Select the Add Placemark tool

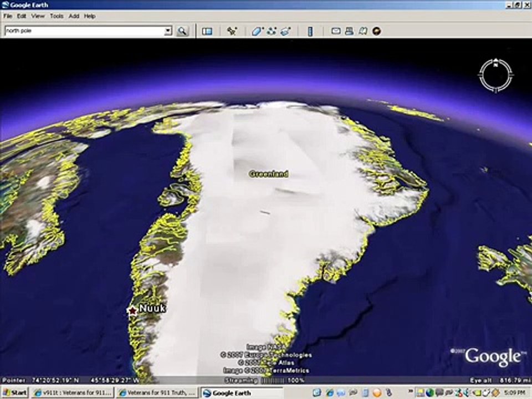(232, 31)
